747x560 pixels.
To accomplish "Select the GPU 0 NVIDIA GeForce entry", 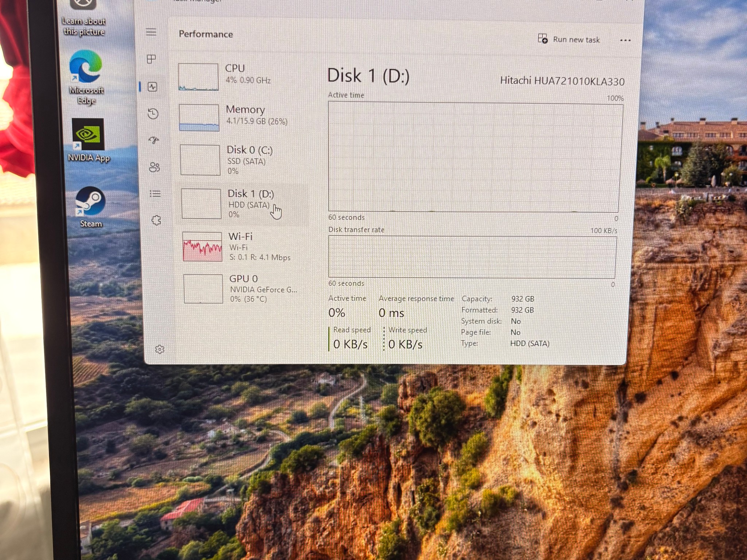I will pos(244,289).
